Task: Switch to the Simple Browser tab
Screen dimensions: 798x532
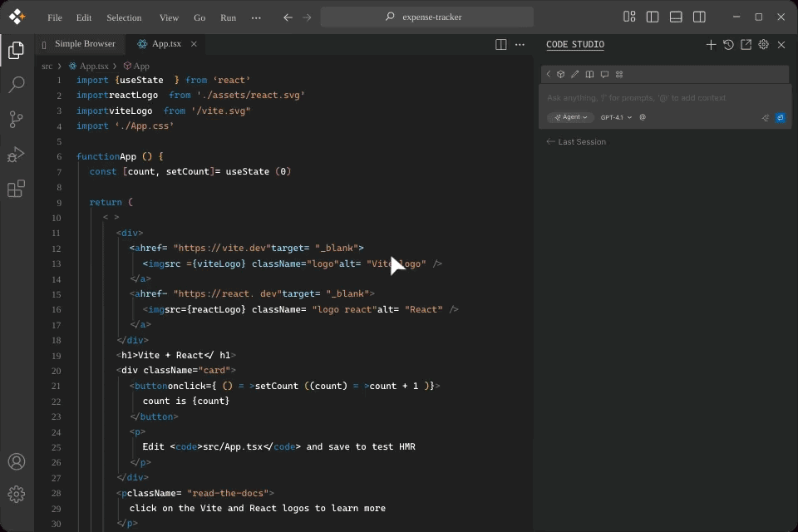Action: (84, 44)
